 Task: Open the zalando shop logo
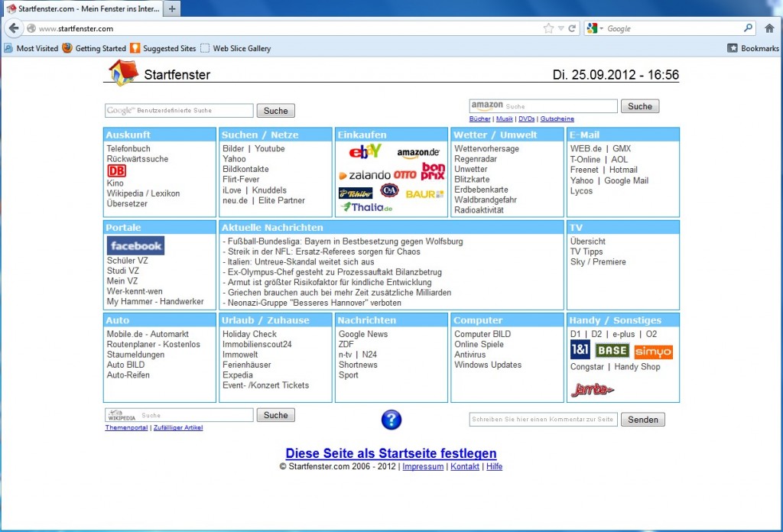(x=365, y=175)
